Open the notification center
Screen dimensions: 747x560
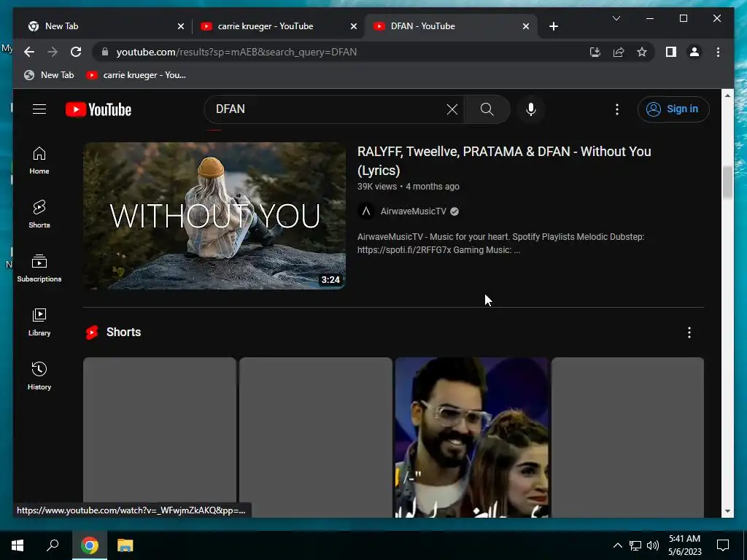coord(723,545)
